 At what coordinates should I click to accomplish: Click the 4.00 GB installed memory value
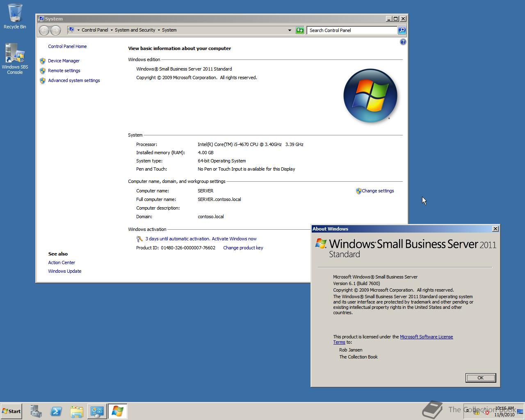coord(205,153)
